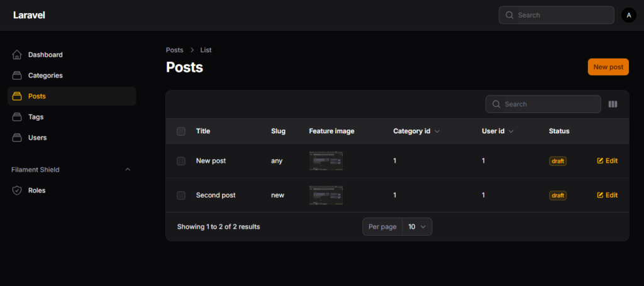644x286 pixels.
Task: Focus the table search field
Action: coord(543,104)
